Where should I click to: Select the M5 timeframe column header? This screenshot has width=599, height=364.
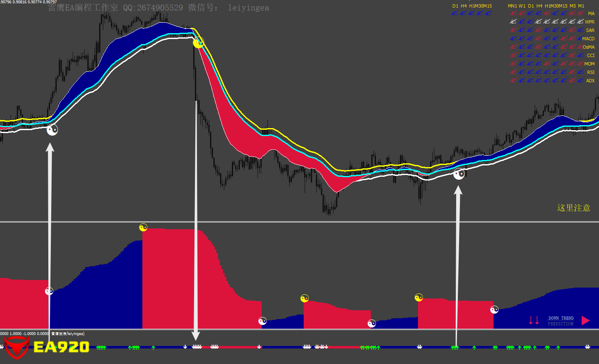point(573,6)
